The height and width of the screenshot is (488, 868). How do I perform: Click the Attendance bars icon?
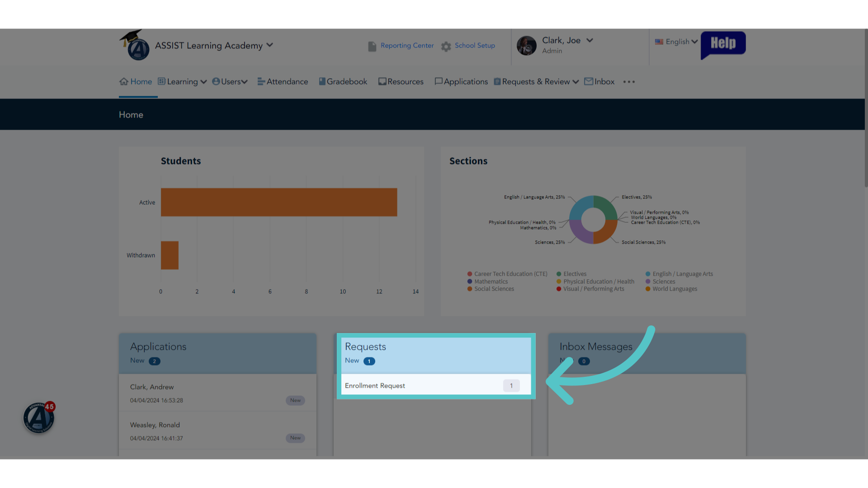[x=261, y=81]
